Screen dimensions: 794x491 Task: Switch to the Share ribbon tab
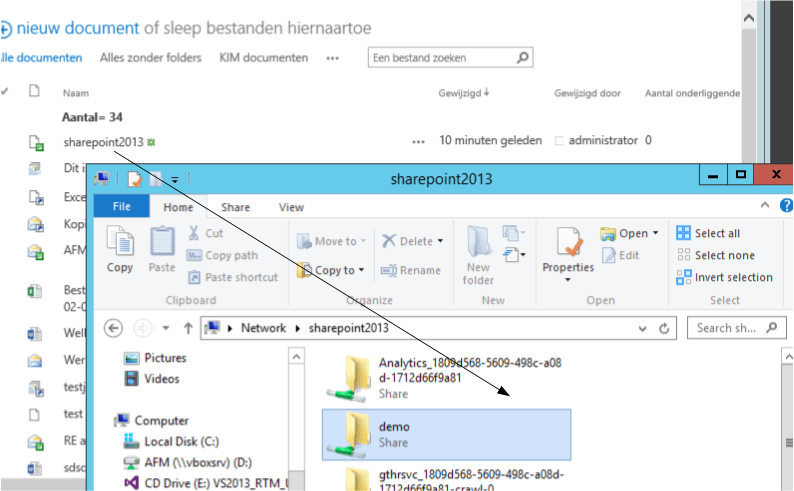[x=236, y=207]
